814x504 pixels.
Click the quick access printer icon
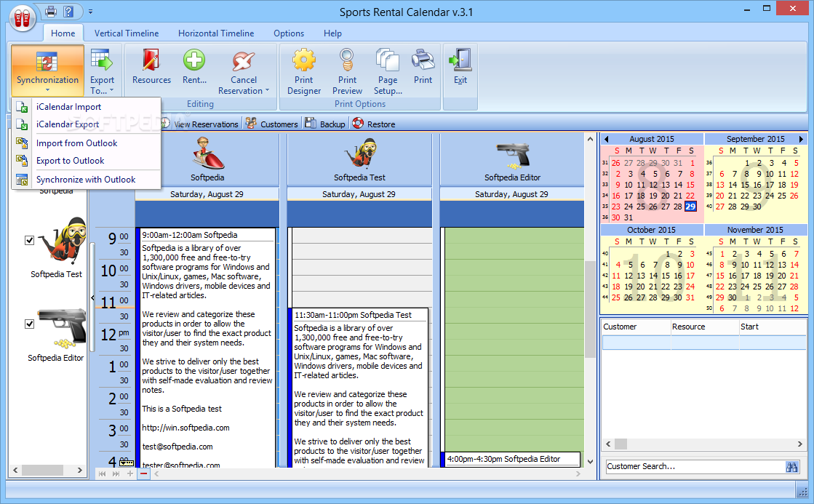point(50,11)
